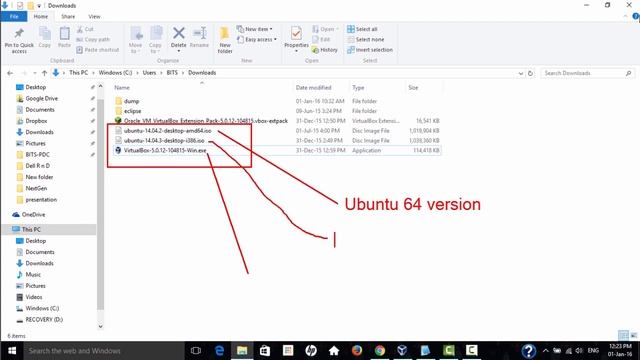Viewport: 640px width, 360px height.
Task: Open Dropbox in navigation pane
Action: 36,121
